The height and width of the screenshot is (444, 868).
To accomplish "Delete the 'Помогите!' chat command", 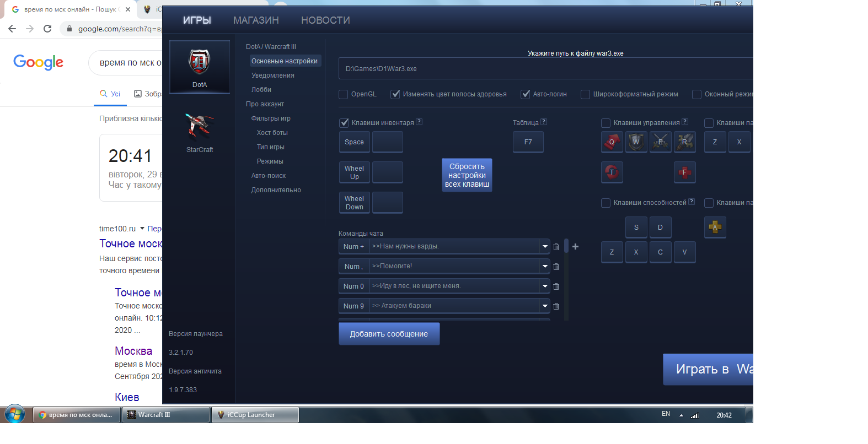I will pyautogui.click(x=556, y=267).
